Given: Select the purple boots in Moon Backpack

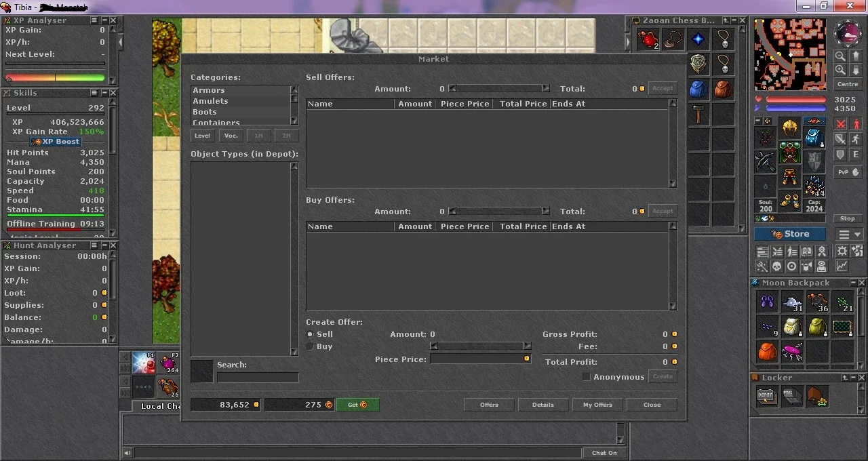Looking at the screenshot, I should (x=767, y=301).
